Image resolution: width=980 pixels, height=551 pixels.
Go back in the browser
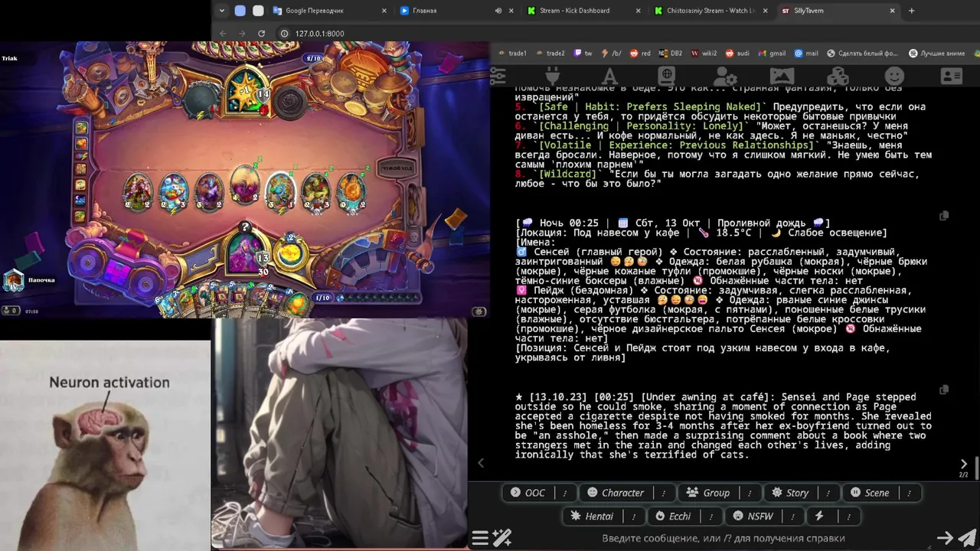223,34
